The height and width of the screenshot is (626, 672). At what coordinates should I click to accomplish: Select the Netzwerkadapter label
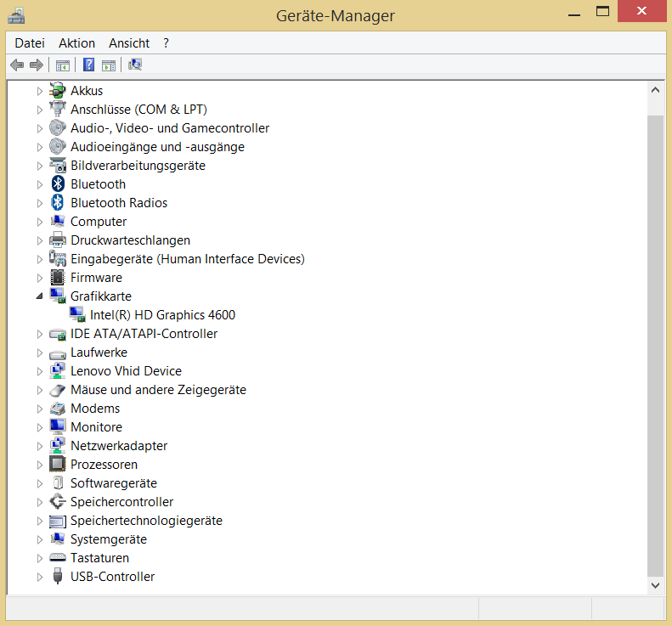[x=119, y=446]
